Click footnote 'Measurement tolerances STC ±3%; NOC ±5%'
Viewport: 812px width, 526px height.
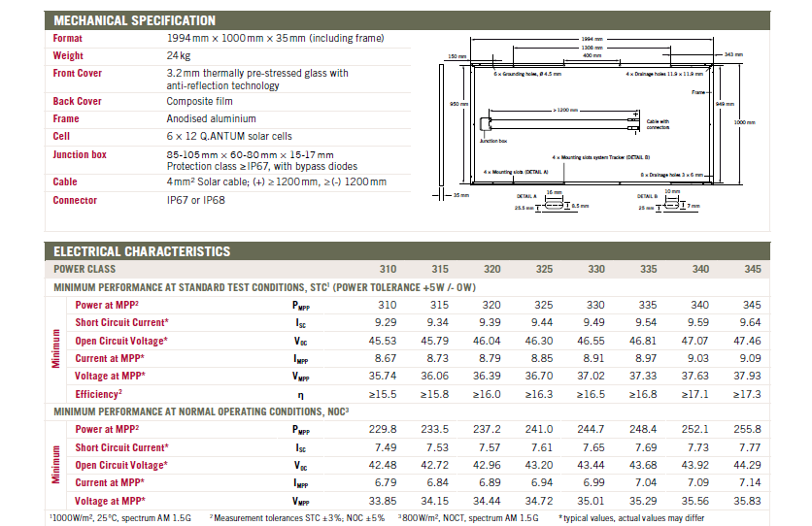pos(297,517)
